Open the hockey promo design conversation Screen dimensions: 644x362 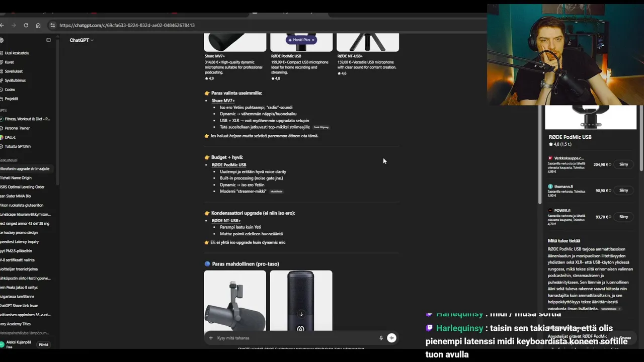point(19,233)
